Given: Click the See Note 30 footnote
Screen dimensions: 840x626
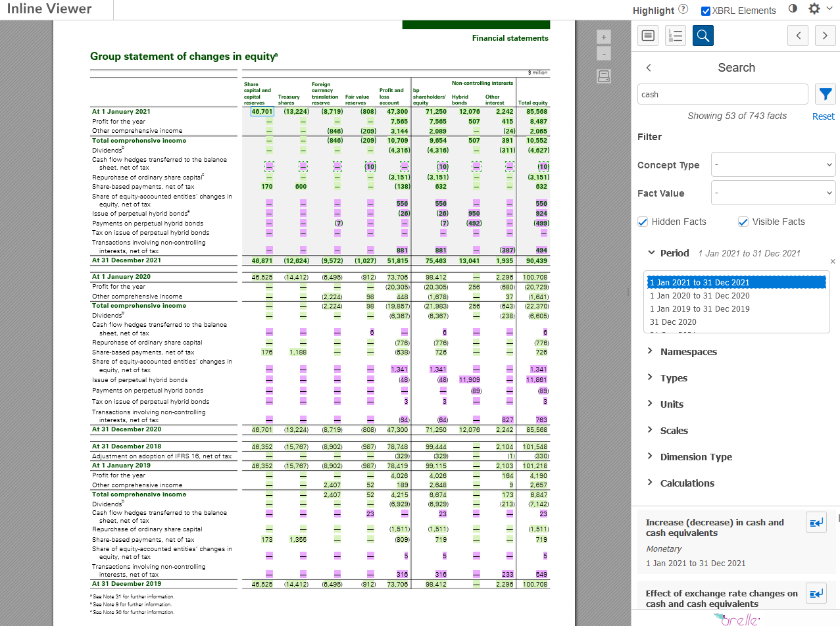Looking at the screenshot, I should point(133,612).
